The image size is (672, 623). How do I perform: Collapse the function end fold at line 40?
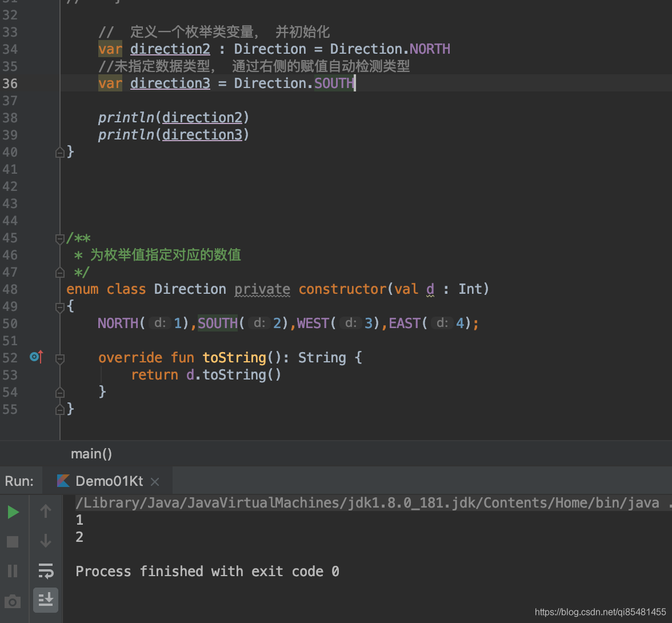pos(60,152)
